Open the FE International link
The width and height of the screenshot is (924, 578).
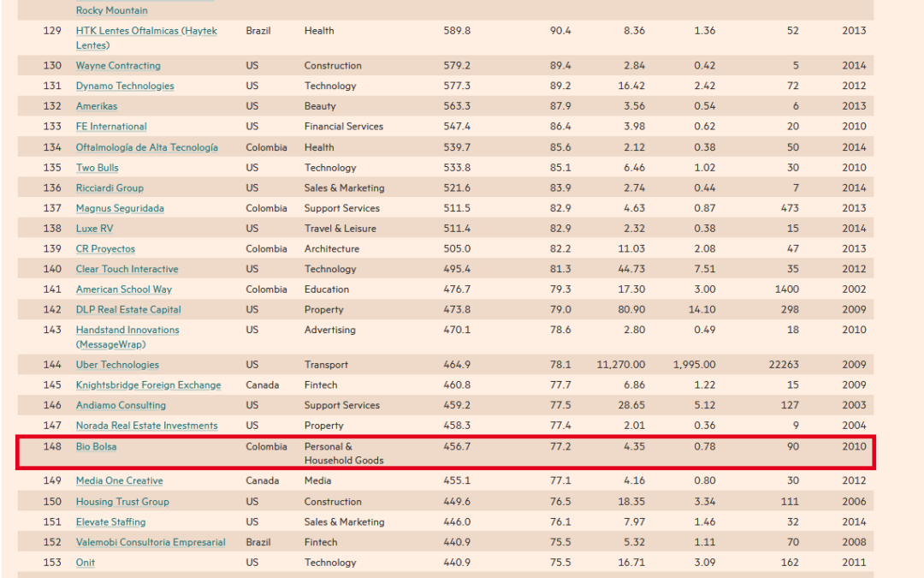pyautogui.click(x=111, y=126)
